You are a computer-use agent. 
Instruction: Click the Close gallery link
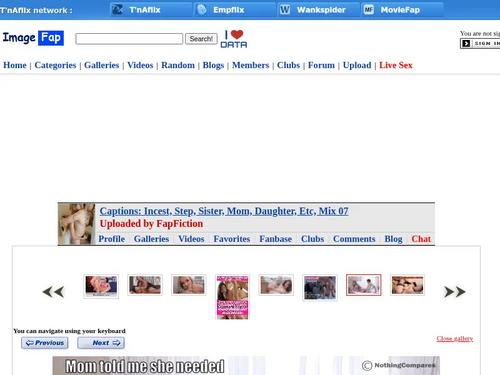(455, 339)
